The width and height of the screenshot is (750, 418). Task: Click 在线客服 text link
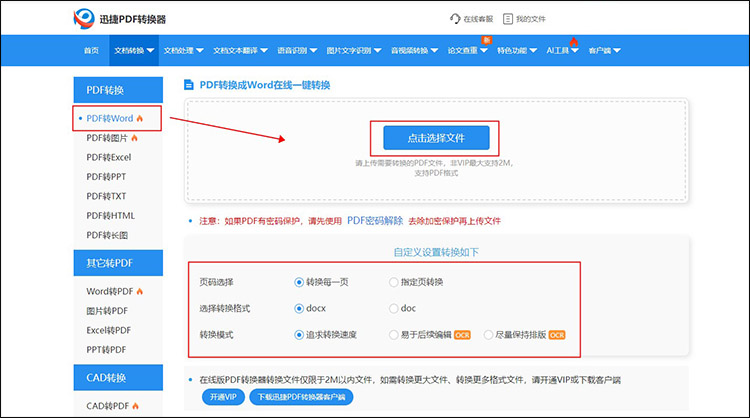coord(478,19)
